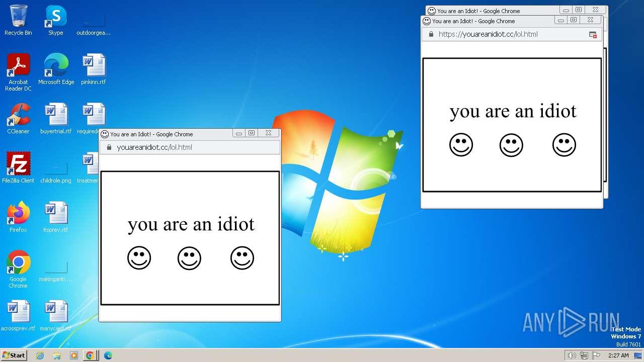
Task: Close the left Chrome window
Action: [x=269, y=133]
